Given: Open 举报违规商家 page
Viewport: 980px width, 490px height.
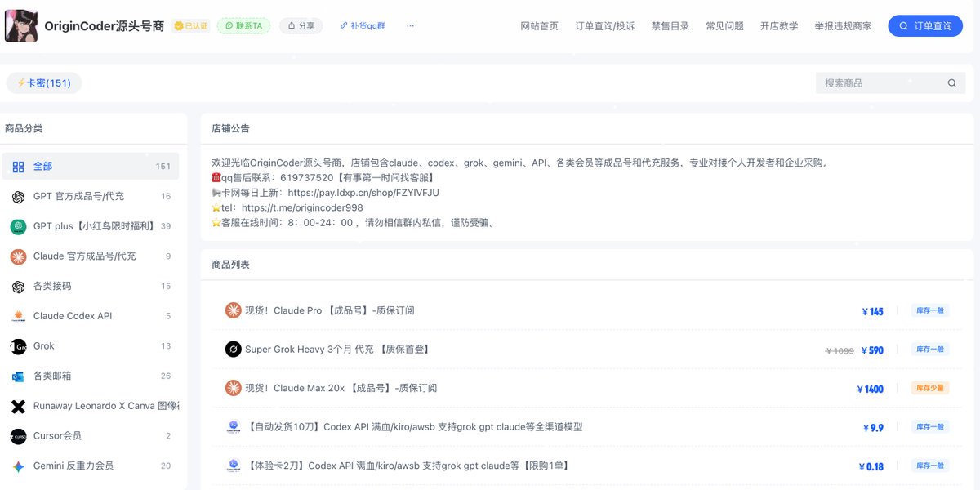Looking at the screenshot, I should (843, 26).
